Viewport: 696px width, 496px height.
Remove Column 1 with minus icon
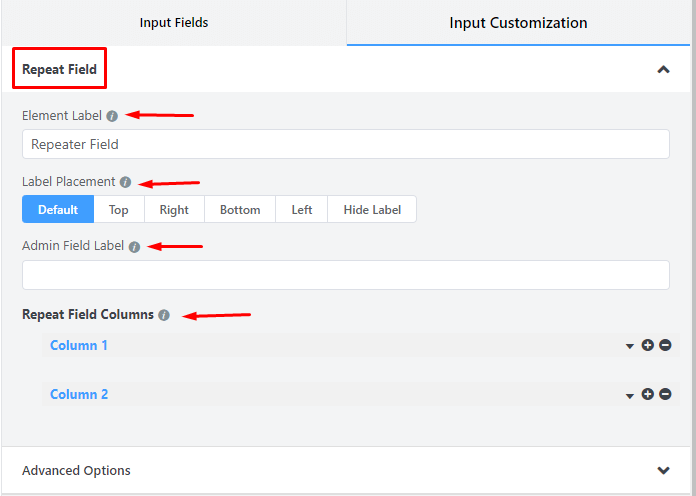point(665,345)
